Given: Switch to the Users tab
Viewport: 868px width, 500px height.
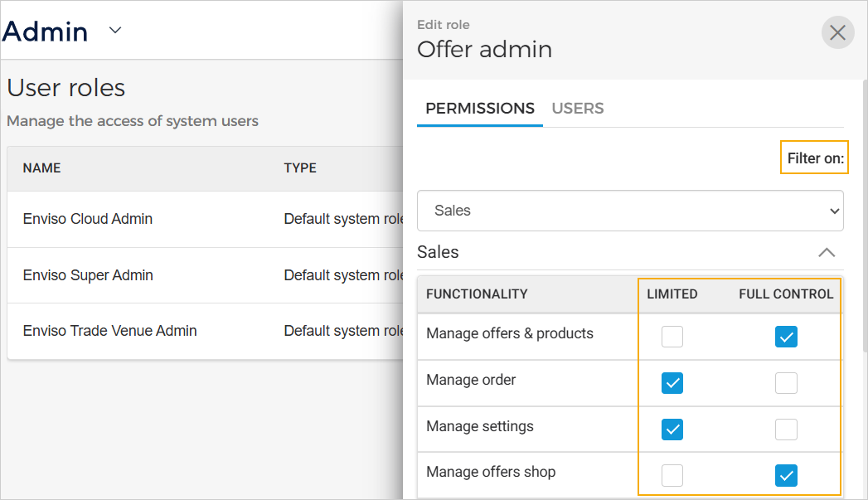Looking at the screenshot, I should (x=577, y=109).
